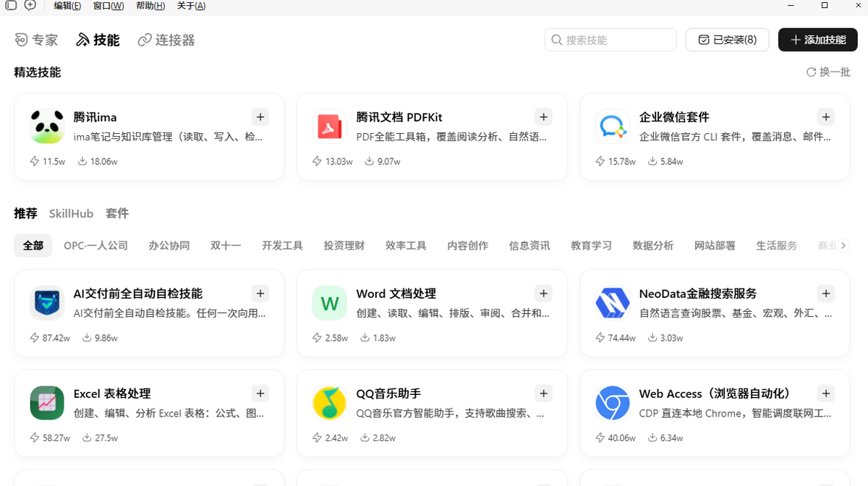Open the 窗口(W) menu
Screen dimensions: 868x486
[109, 6]
